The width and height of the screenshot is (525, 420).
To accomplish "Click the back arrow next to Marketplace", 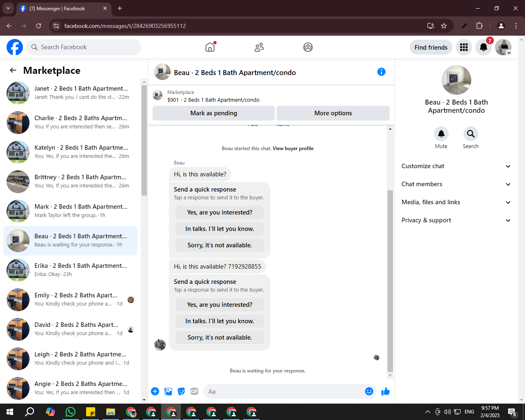I will coord(13,70).
